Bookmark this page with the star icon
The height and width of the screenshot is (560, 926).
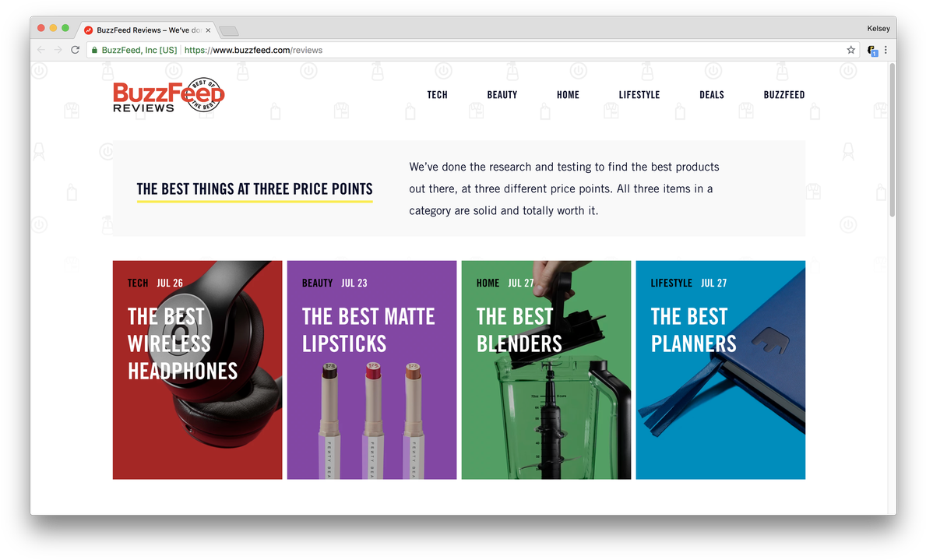click(850, 50)
